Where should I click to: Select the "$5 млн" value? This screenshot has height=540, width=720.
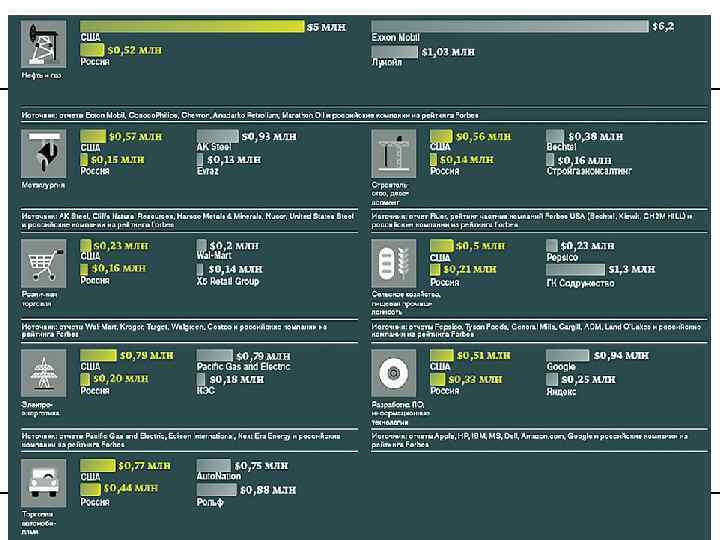(x=326, y=27)
